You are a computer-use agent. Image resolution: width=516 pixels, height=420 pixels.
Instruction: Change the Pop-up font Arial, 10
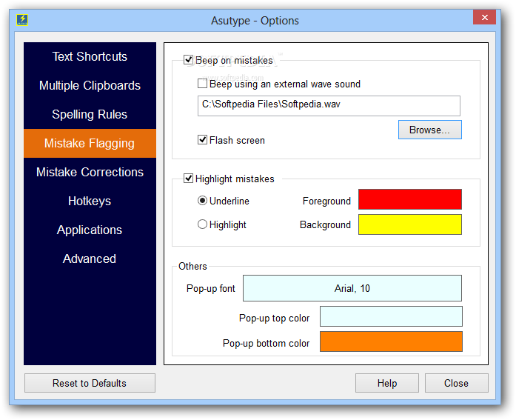(352, 288)
